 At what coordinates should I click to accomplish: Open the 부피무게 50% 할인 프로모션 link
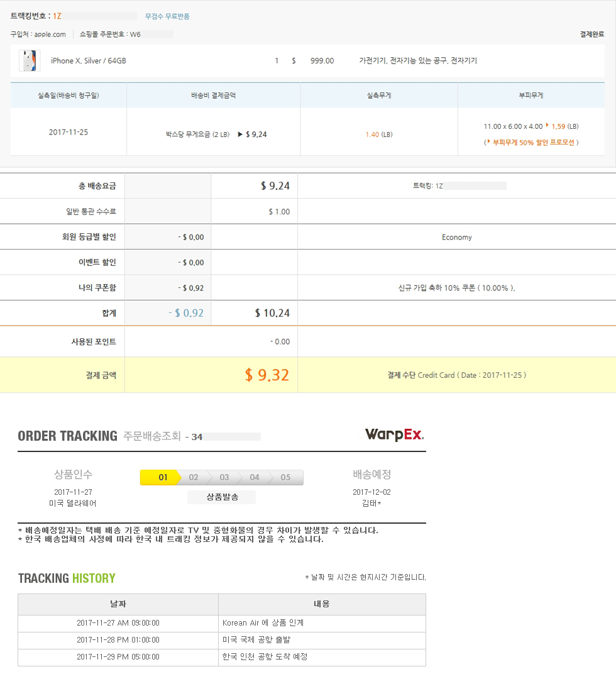531,142
